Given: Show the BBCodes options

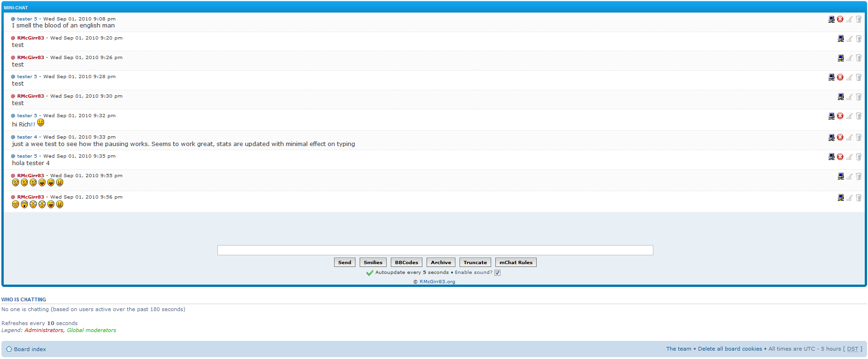Looking at the screenshot, I should pos(406,262).
